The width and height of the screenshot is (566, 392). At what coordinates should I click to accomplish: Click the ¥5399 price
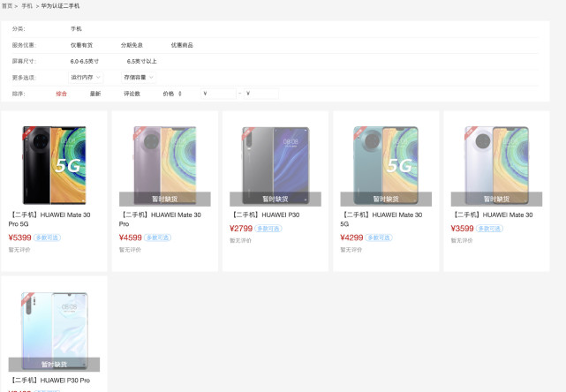pos(19,237)
